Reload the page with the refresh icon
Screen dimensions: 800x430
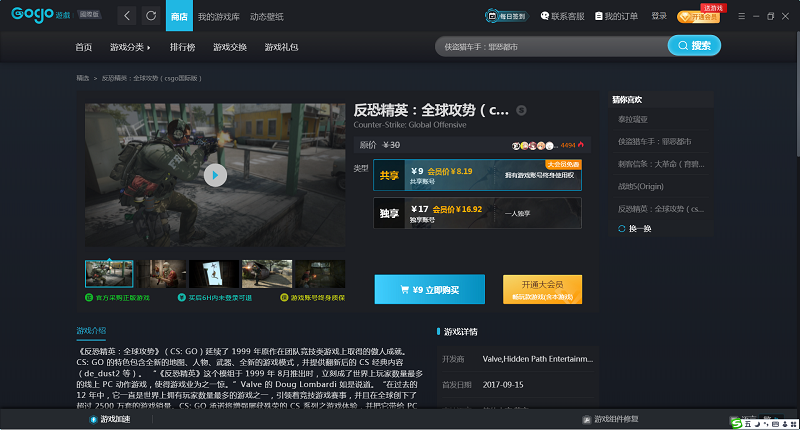point(151,16)
